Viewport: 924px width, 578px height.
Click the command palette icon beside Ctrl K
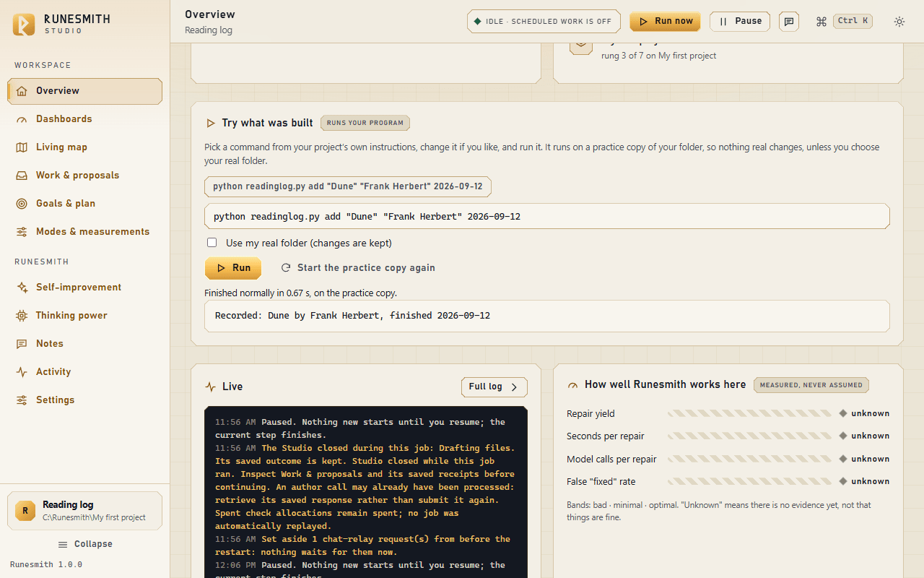point(821,22)
